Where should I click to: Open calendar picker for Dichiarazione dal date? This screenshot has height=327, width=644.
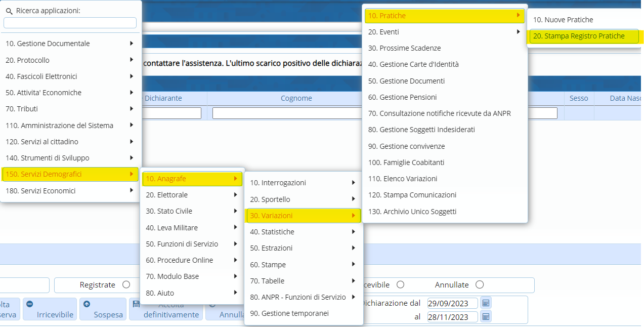(486, 303)
